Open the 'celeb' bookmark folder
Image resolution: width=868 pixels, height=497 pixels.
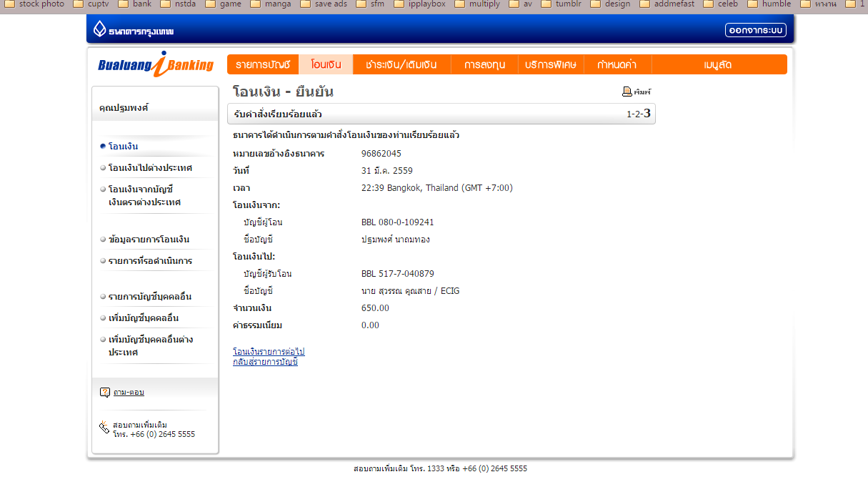coord(720,4)
